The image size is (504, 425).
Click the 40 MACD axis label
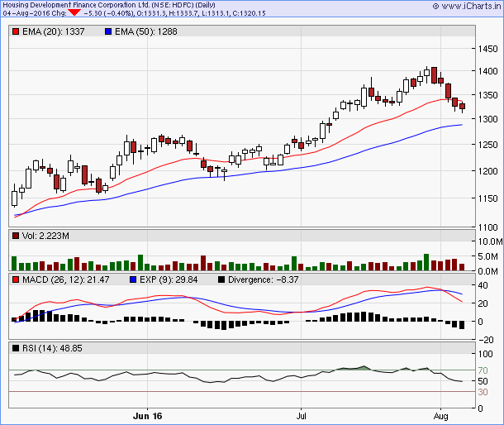point(483,285)
